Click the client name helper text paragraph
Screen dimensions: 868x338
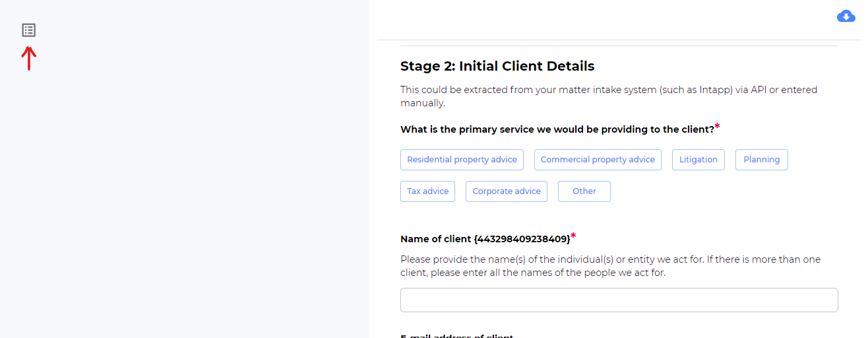pos(610,266)
